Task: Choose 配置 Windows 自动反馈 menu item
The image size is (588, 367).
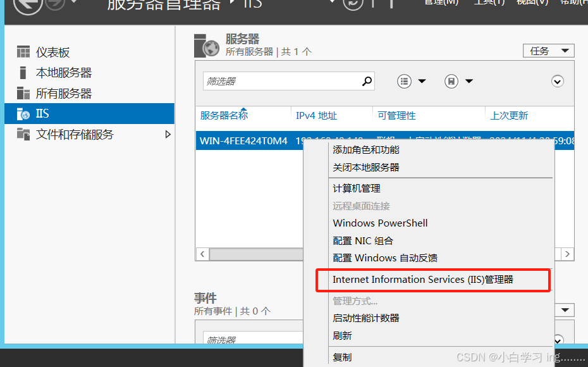Action: point(385,258)
